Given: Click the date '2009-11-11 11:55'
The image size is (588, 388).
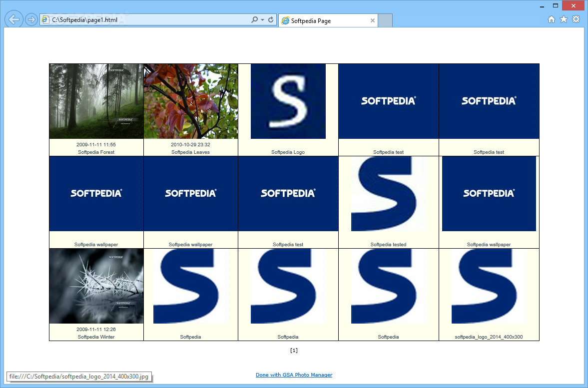Looking at the screenshot, I should pos(96,145).
